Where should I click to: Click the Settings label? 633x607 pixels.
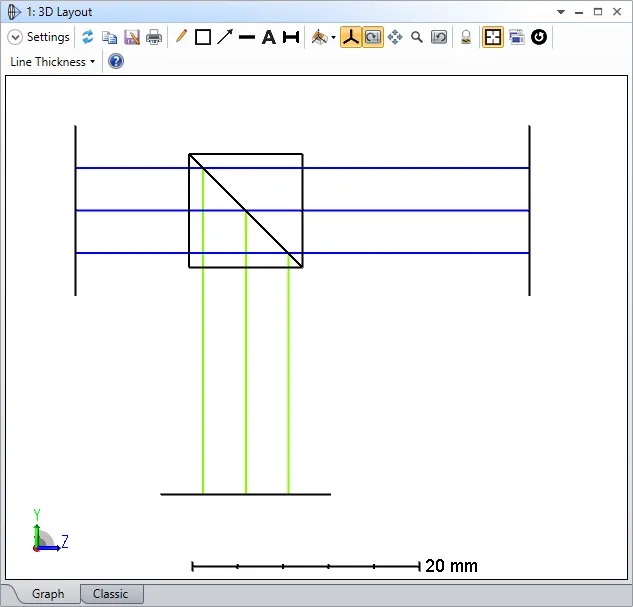[x=48, y=37]
